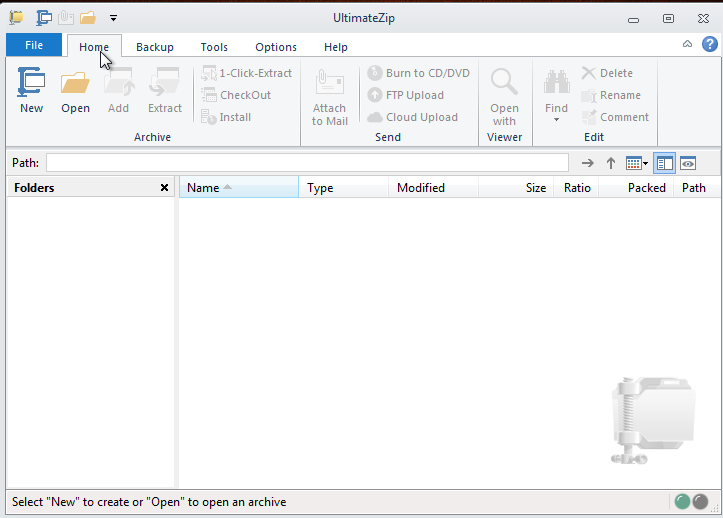Open the list view style dropdown
The width and height of the screenshot is (723, 518).
click(637, 163)
